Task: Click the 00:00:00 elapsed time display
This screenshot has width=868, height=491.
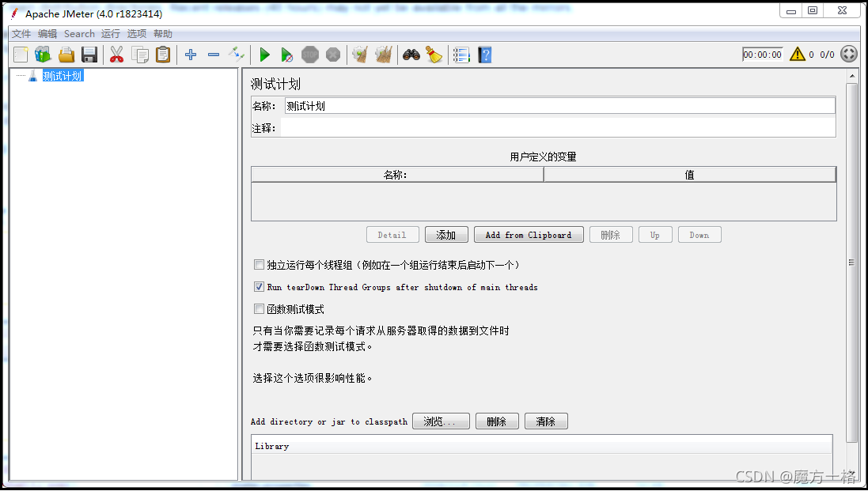Action: point(762,55)
